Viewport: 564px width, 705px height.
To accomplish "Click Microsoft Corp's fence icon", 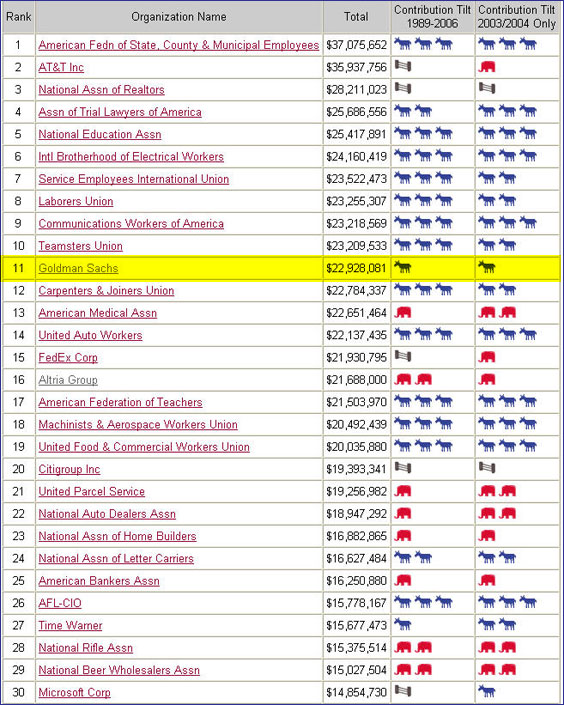I will (x=403, y=691).
